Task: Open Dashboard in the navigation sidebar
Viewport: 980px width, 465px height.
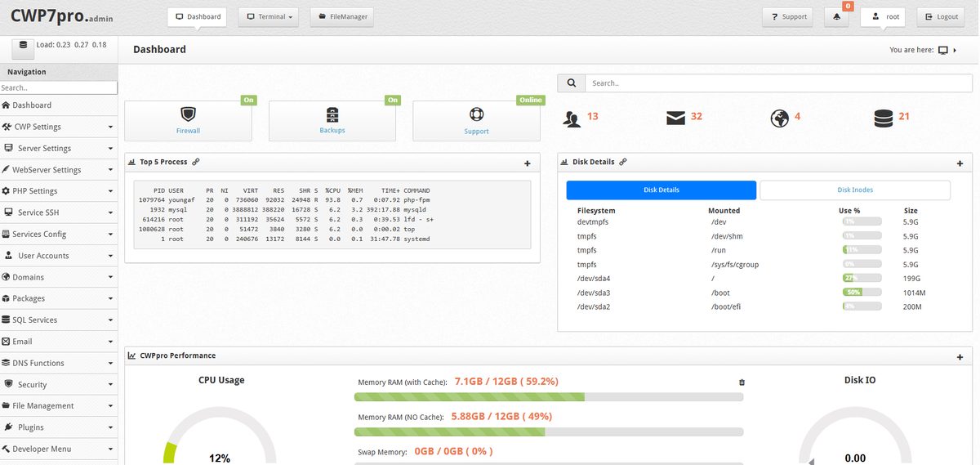Action: (59, 105)
